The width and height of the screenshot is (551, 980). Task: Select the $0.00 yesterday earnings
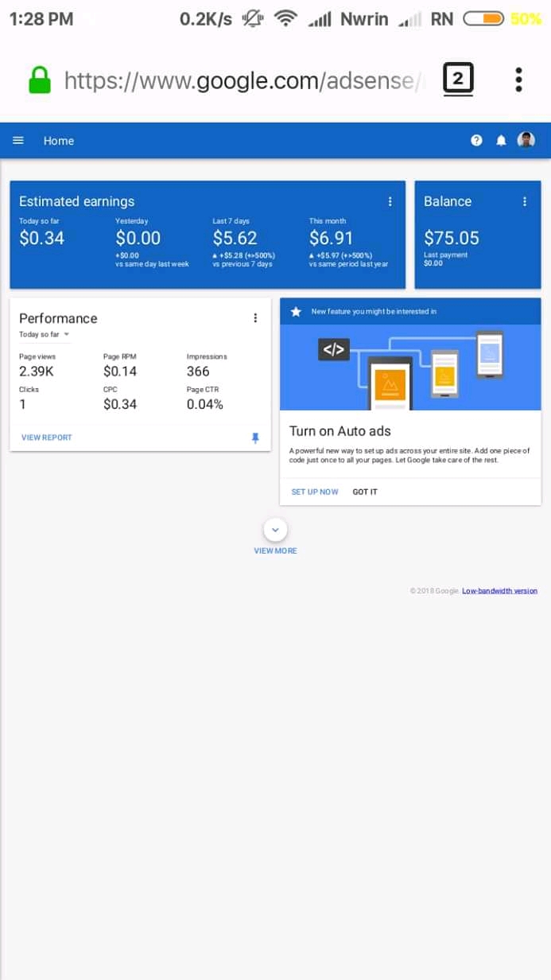tap(138, 238)
